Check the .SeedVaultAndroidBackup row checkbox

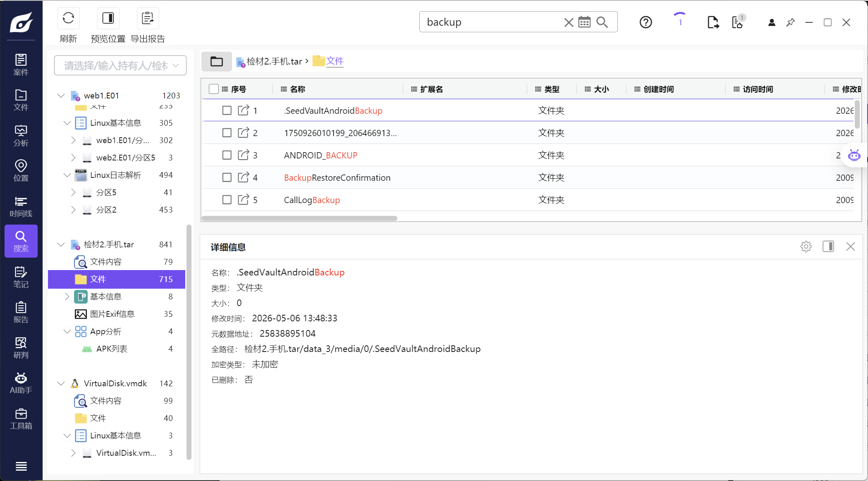[x=227, y=110]
